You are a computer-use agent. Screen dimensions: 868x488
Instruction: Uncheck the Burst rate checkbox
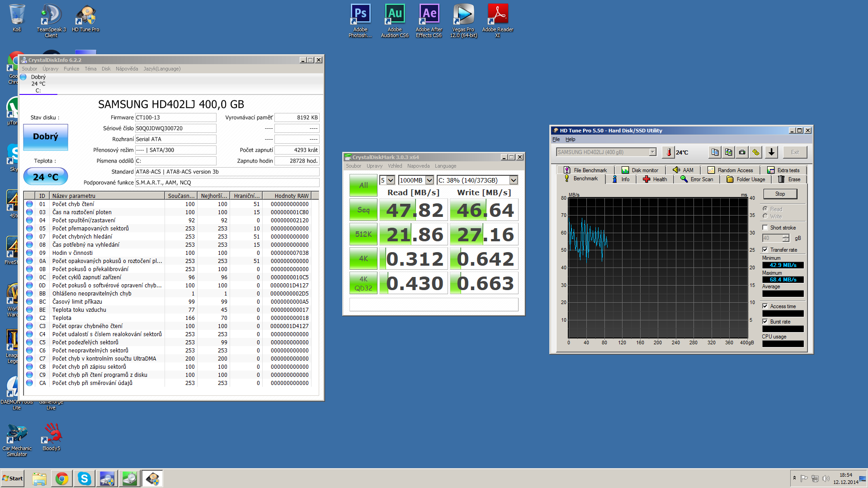765,322
